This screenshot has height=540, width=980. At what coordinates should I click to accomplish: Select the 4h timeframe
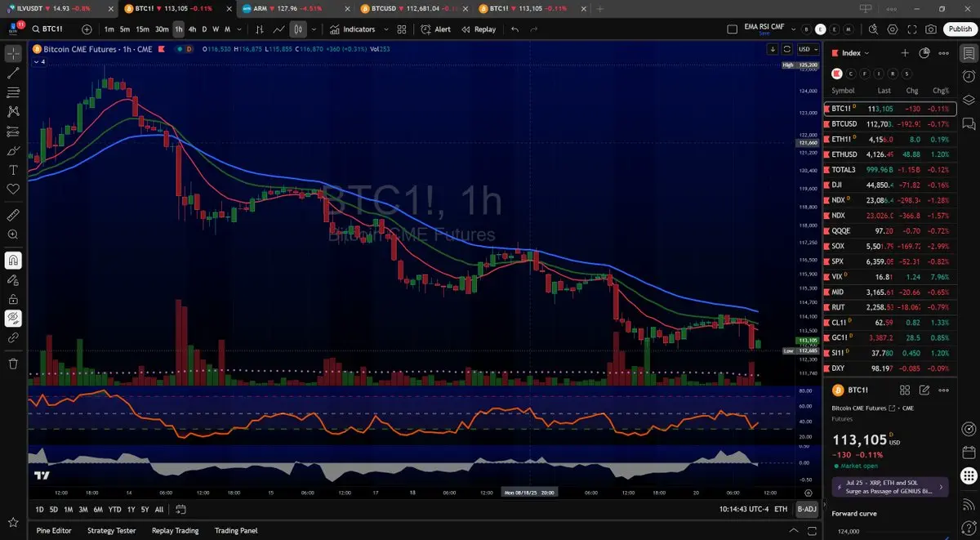(192, 29)
